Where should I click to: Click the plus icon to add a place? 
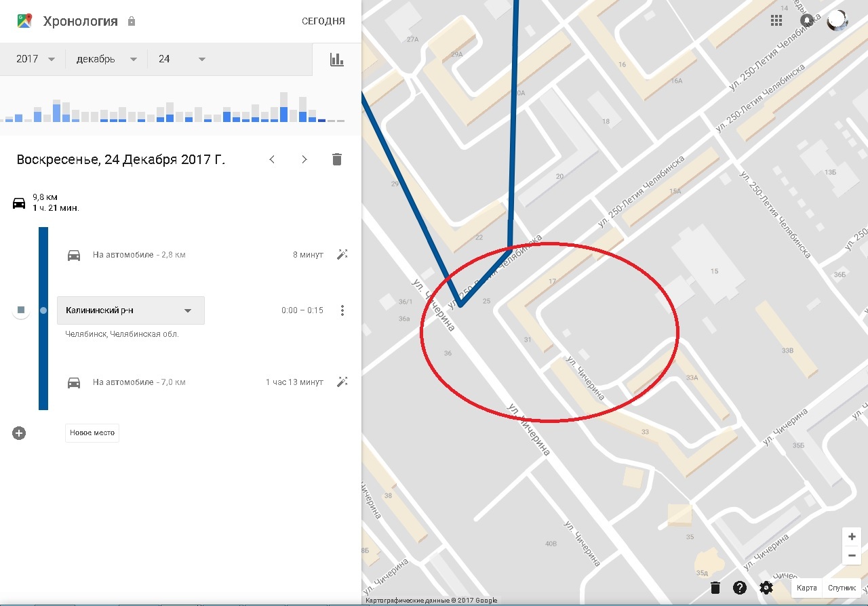click(x=19, y=433)
